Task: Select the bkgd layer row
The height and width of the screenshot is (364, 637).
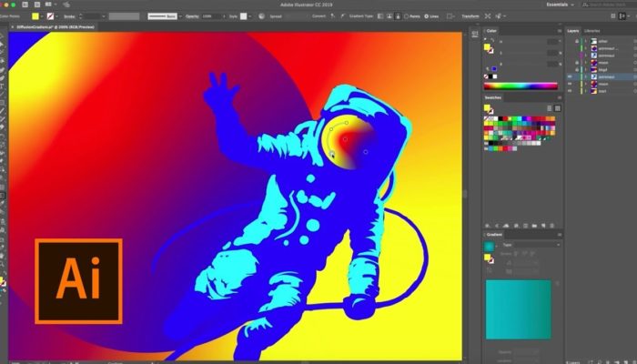Action: click(x=602, y=69)
